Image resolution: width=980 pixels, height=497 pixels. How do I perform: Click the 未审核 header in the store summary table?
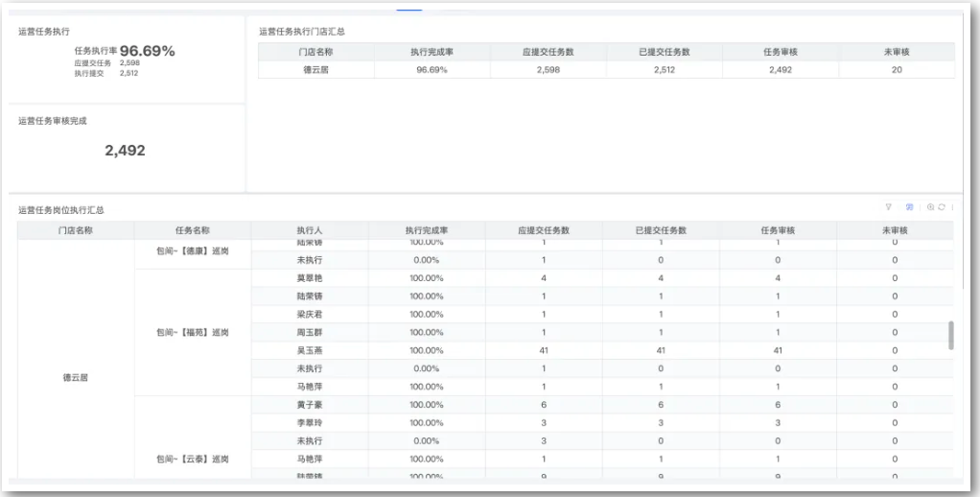[896, 52]
